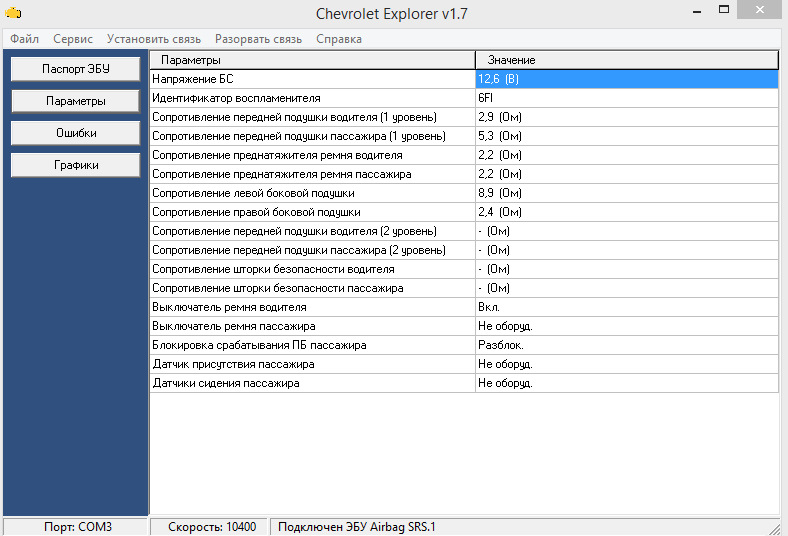
Task: Click the 5,3 (Ом) value
Action: (x=627, y=136)
